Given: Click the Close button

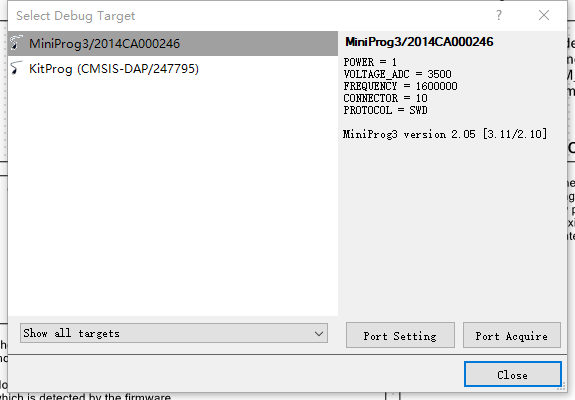Looking at the screenshot, I should pos(512,374).
